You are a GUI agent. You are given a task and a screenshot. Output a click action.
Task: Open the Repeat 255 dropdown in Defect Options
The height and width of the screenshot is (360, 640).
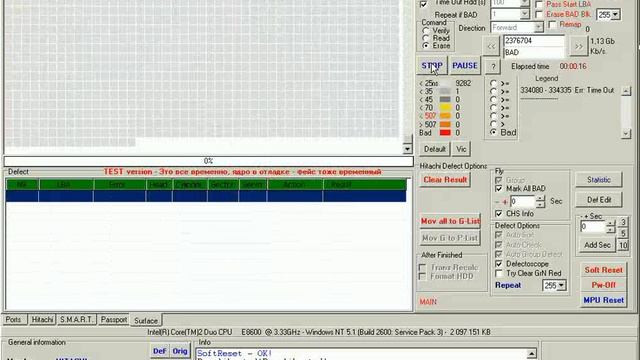(562, 285)
